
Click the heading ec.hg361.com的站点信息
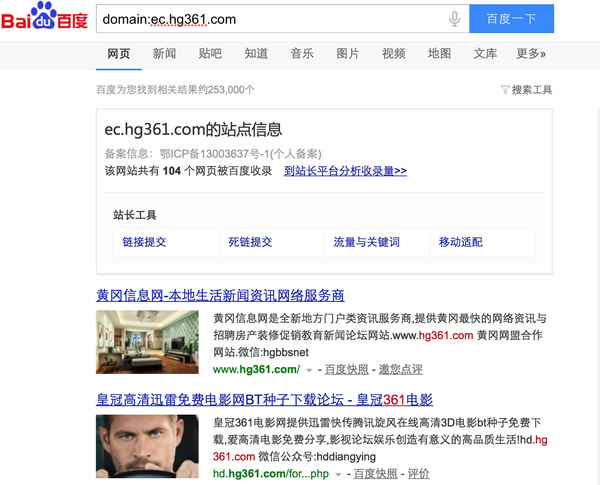tap(193, 129)
